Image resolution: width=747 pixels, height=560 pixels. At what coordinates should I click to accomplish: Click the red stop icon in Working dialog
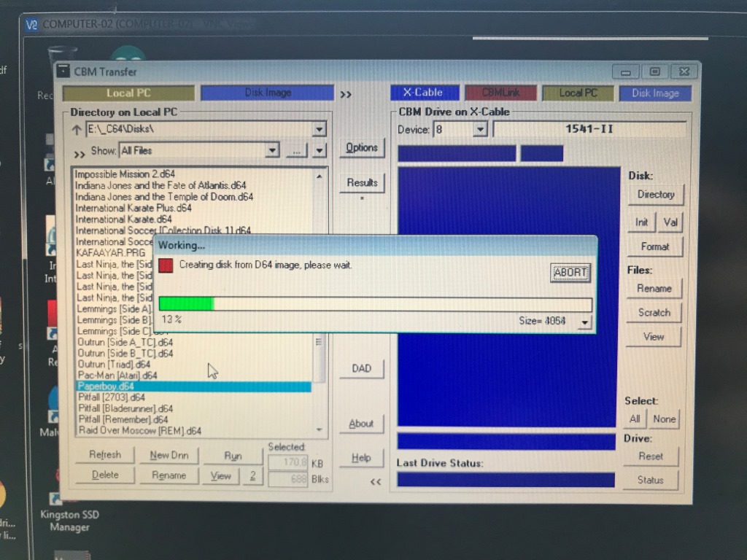[x=166, y=265]
